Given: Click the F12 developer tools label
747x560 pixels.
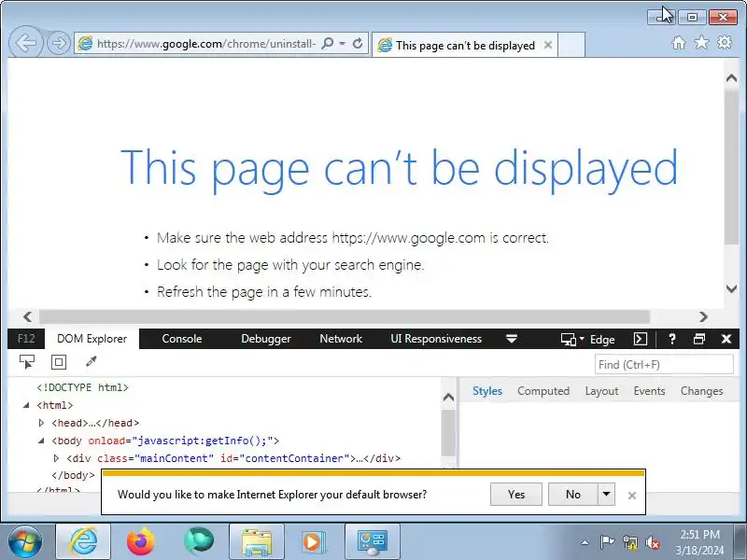Looking at the screenshot, I should point(26,339).
